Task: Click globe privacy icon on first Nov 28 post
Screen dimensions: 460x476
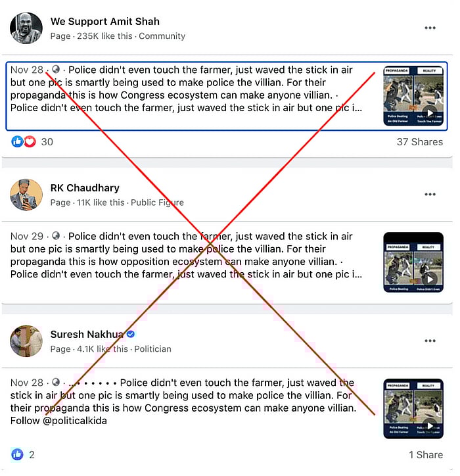Action: click(56, 70)
